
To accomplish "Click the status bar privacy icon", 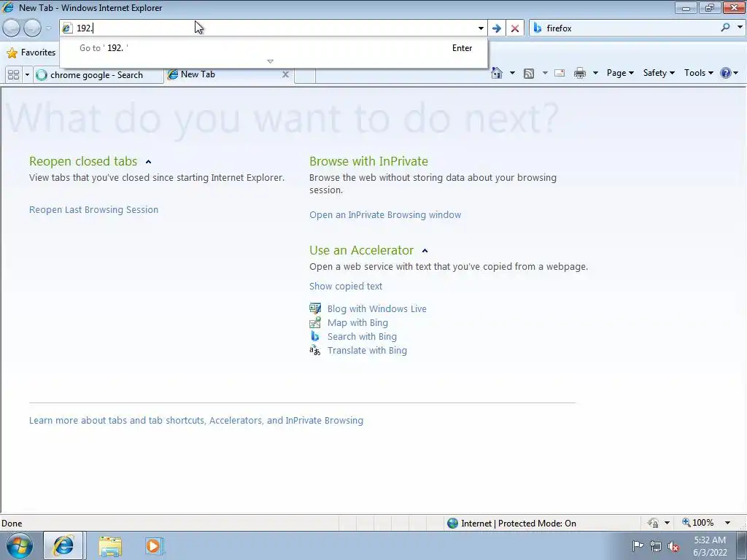I will coord(653,523).
